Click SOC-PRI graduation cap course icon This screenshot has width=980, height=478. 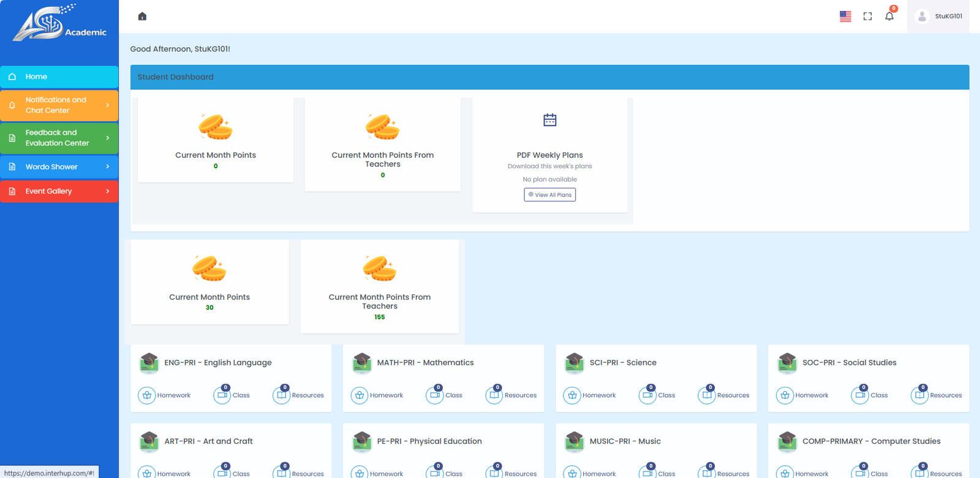click(x=787, y=363)
